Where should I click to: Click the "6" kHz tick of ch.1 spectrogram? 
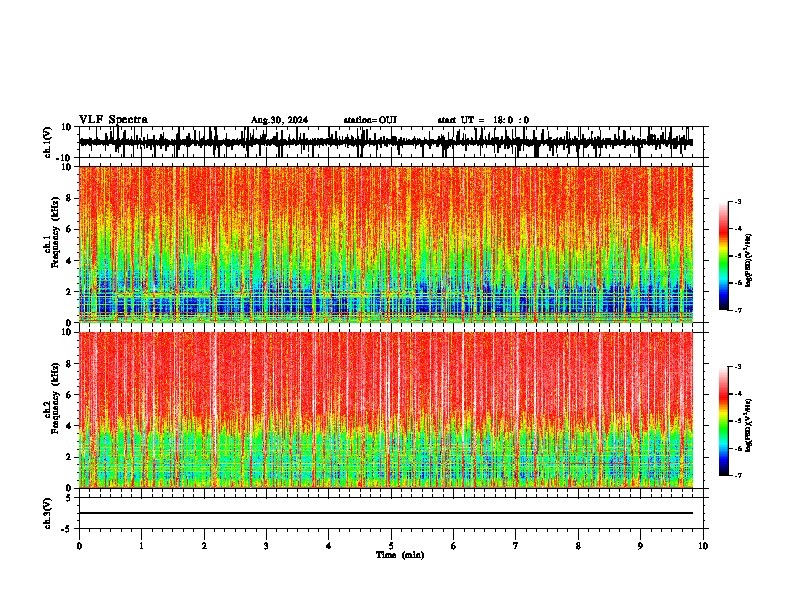(69, 229)
